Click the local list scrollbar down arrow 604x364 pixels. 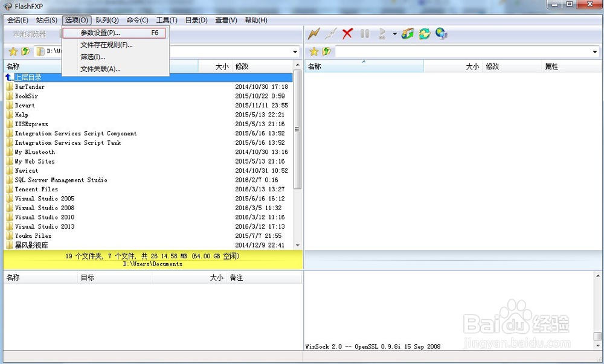click(x=297, y=246)
